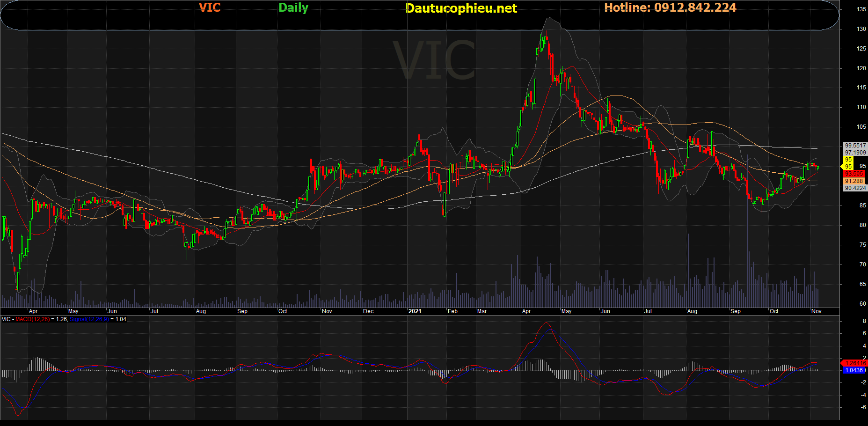868x426 pixels.
Task: Click the orange VIC ticker label in header
Action: tap(209, 7)
